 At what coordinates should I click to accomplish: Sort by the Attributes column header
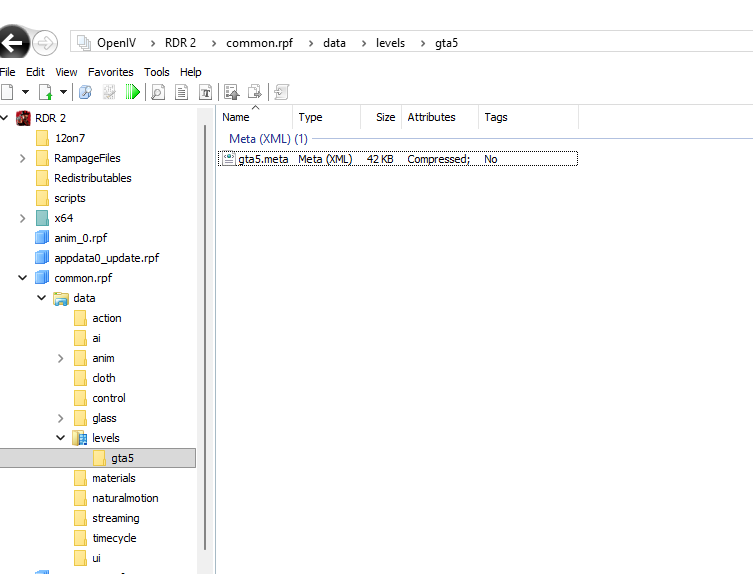tap(440, 117)
